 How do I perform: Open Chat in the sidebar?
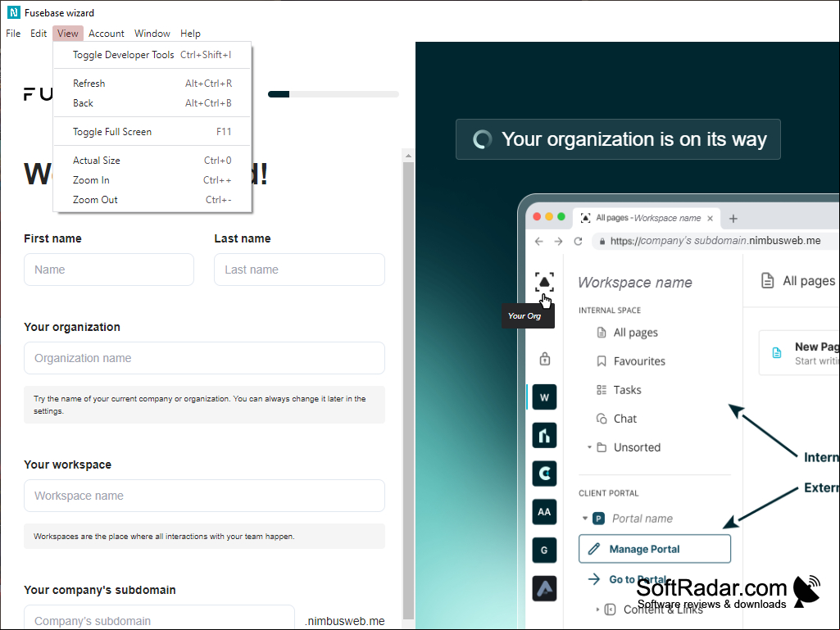(616, 419)
